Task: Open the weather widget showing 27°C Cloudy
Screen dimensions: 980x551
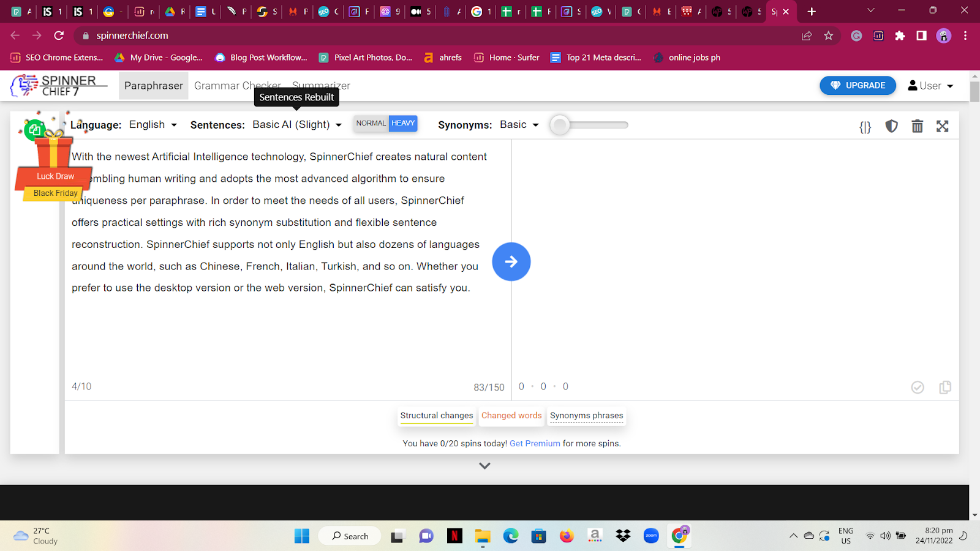Action: (36, 536)
